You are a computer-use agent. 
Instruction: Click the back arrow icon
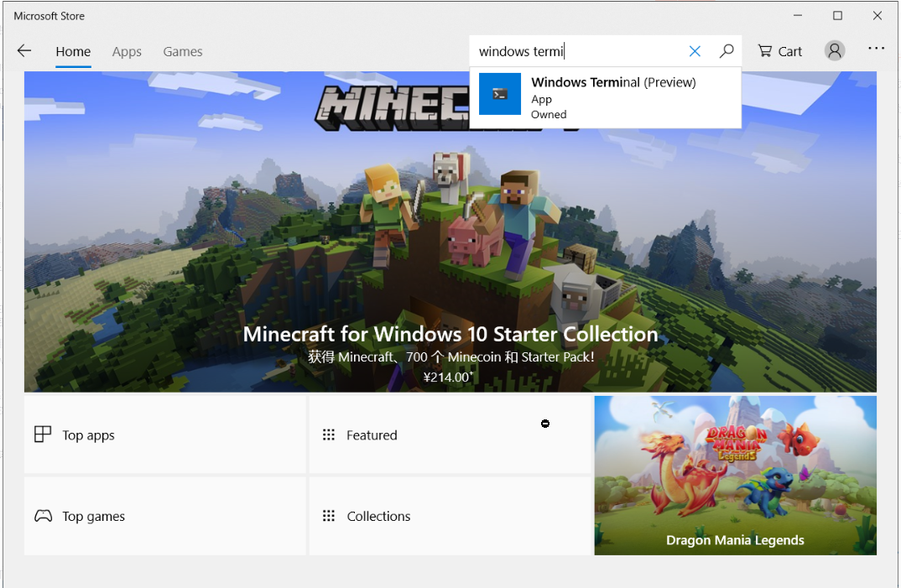pos(24,51)
